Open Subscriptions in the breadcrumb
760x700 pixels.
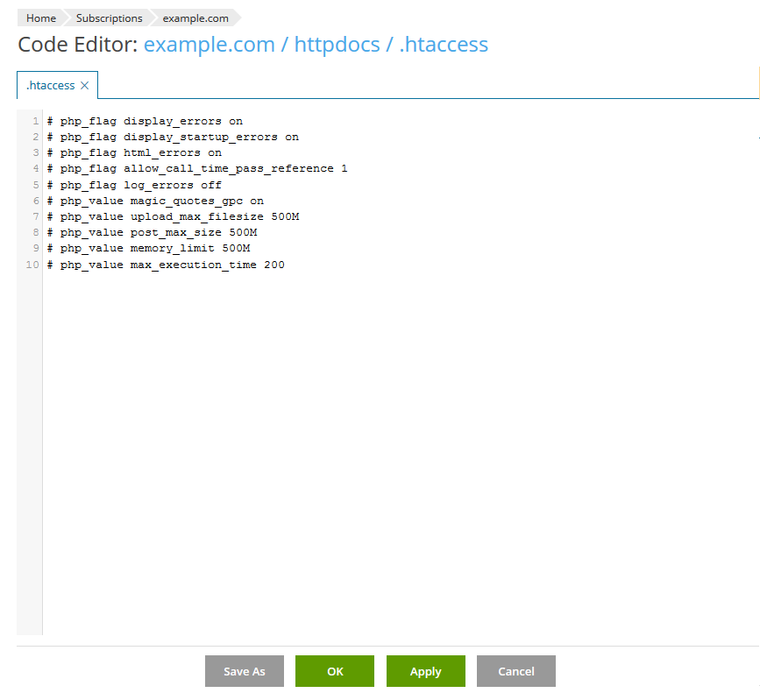109,18
